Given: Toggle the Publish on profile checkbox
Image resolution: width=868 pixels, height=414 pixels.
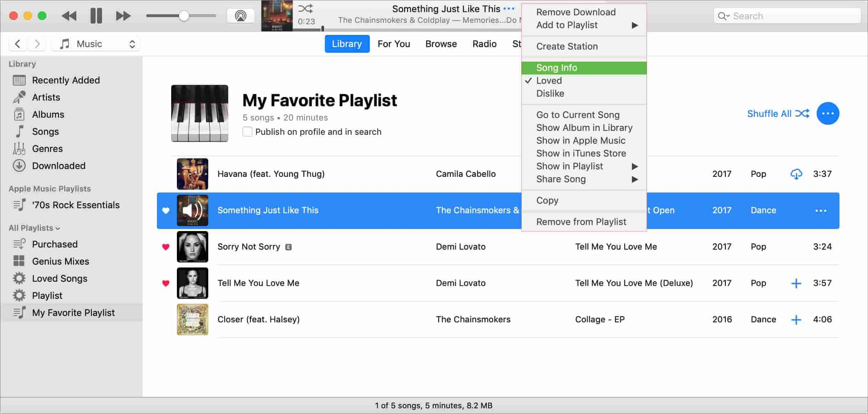Looking at the screenshot, I should pyautogui.click(x=247, y=132).
